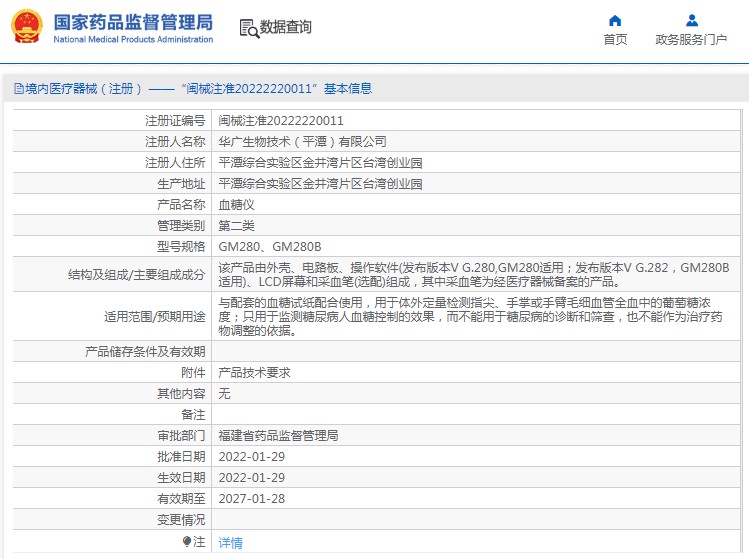Screen dimensions: 749x559
Task: Open the 数据查询 search icon
Action: pos(249,28)
